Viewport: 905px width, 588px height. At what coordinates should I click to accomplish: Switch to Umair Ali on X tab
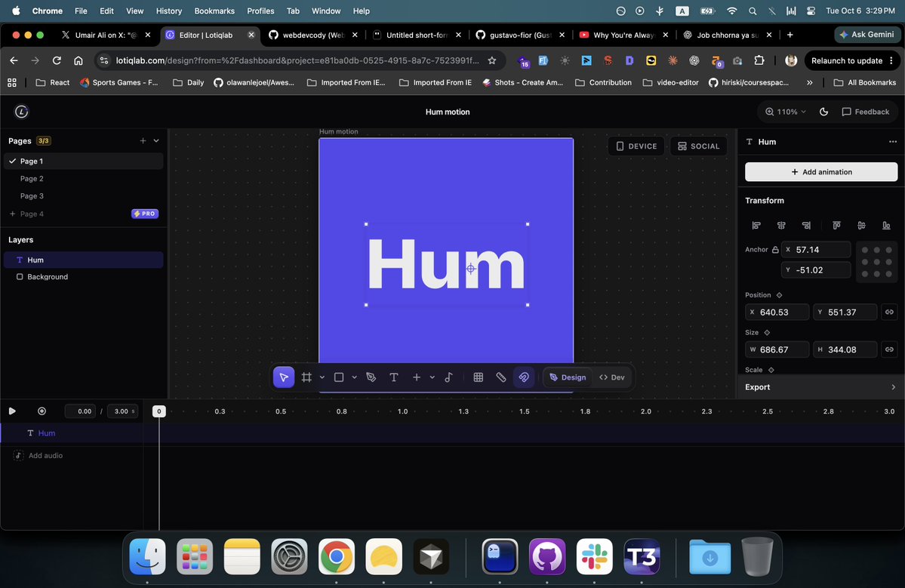[x=105, y=35]
